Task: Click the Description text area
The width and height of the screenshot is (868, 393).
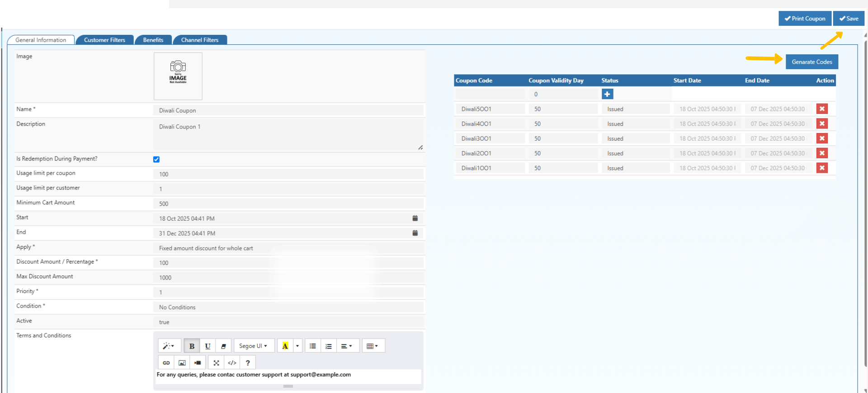Action: point(288,135)
